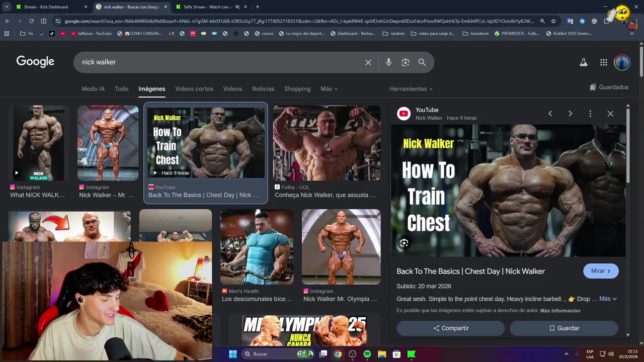644x362 pixels.
Task: Open Chrome from the taskbar
Action: coord(338,354)
